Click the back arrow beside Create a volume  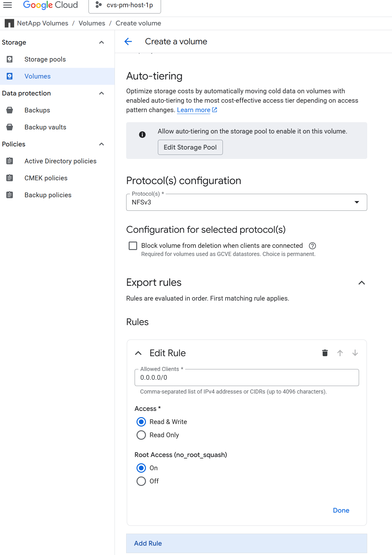128,41
